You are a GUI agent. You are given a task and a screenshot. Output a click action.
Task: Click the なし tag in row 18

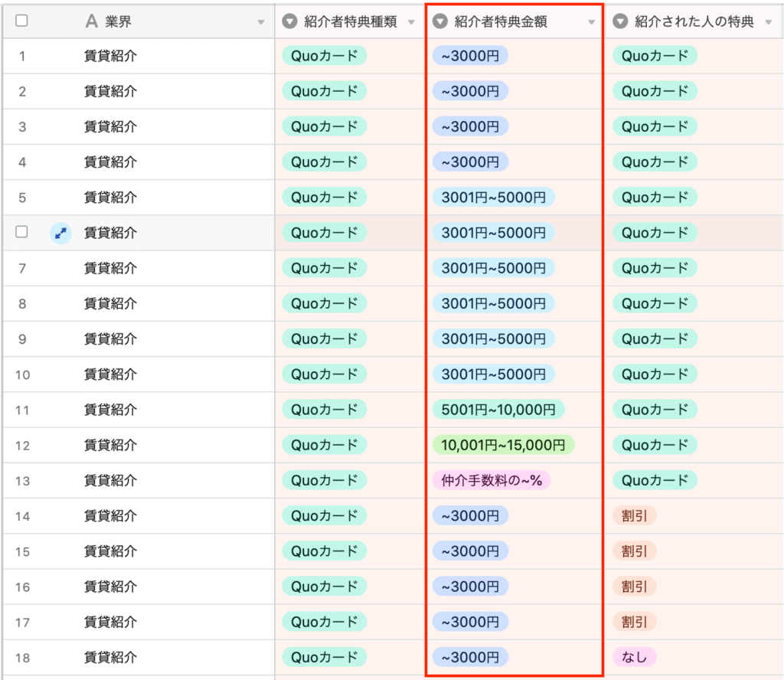click(635, 657)
